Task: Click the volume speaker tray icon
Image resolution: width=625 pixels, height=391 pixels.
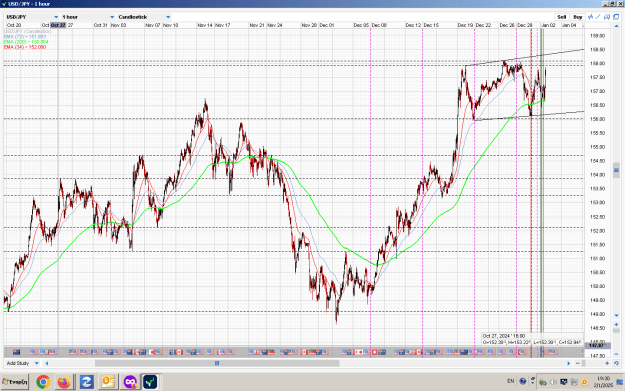Action: click(553, 382)
